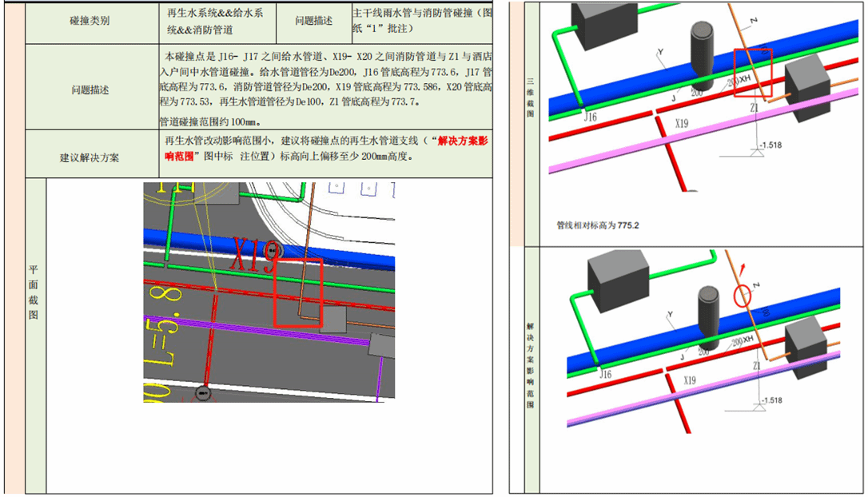The image size is (868, 497).
Task: Click the 管线相对标高为 775.2 caption
Action: pos(598,225)
